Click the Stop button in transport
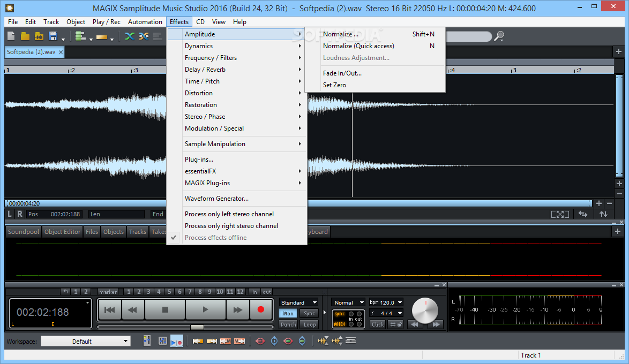629x364 pixels. [165, 309]
